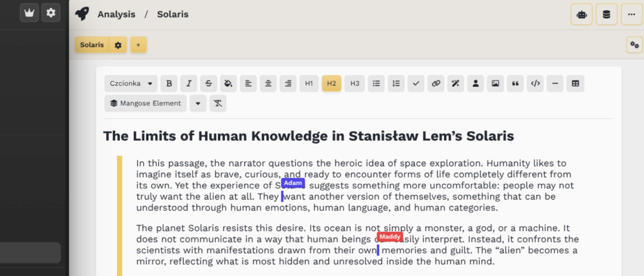
Task: Insert a user mention with person icon
Action: click(475, 83)
